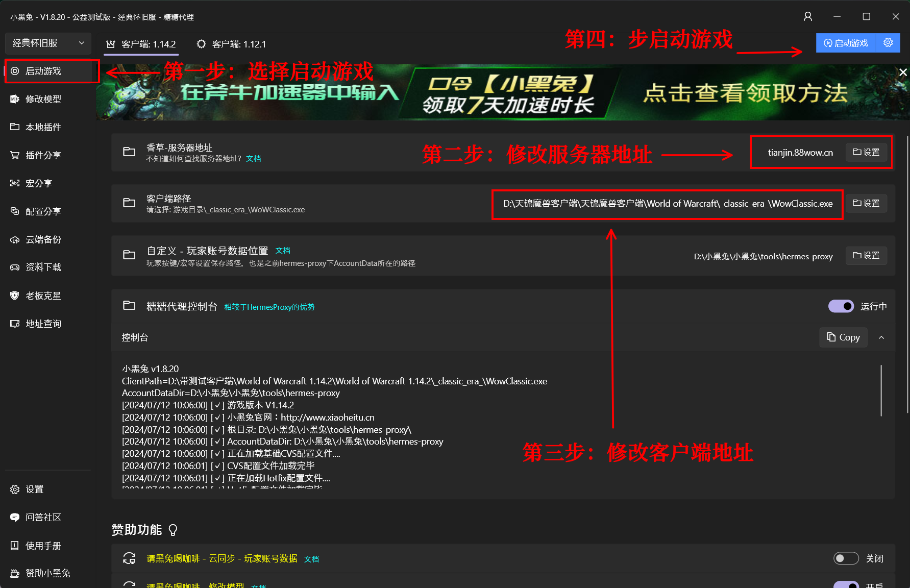Click gear icon on 1.12.1 tab
Screen dimensions: 910x588
[201, 44]
